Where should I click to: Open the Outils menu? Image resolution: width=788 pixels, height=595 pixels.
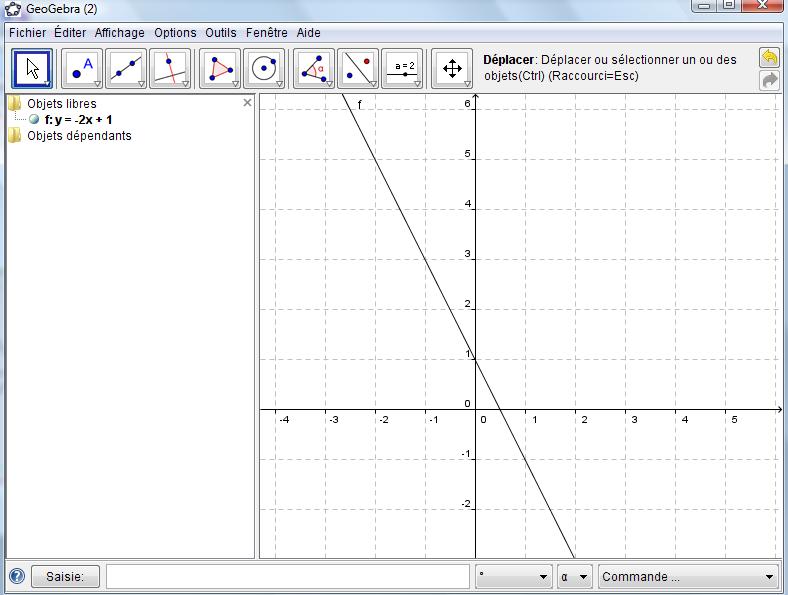pos(221,33)
